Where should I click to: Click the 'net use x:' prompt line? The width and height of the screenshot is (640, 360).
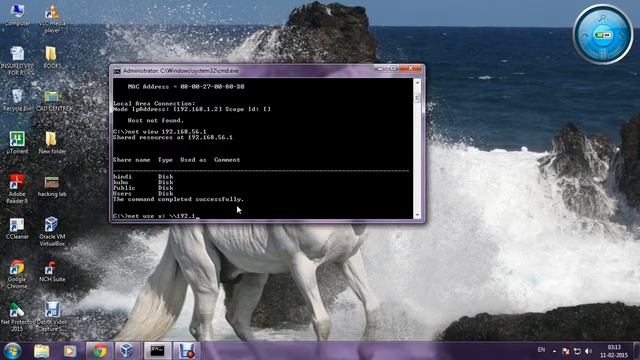(x=156, y=216)
